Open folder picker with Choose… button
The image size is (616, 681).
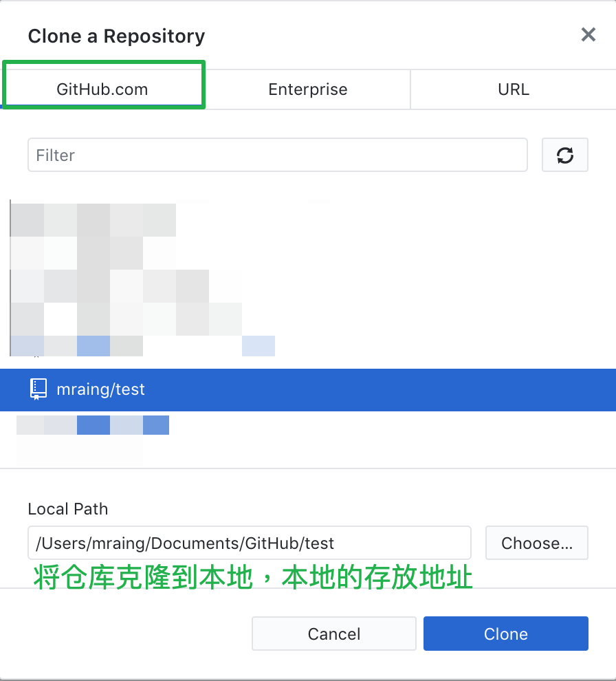537,543
